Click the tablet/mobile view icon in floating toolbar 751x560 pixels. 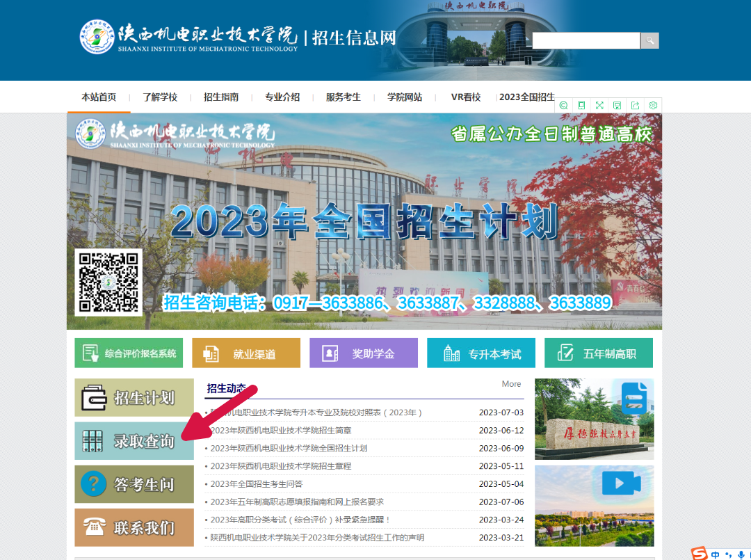pyautogui.click(x=581, y=105)
